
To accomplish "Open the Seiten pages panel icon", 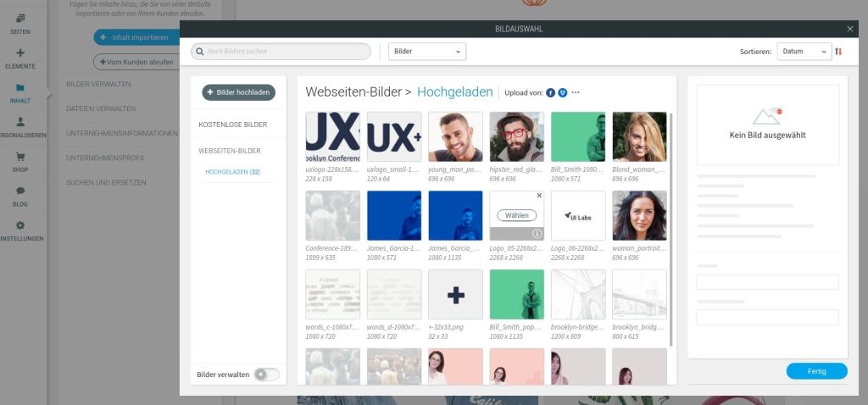I will tap(20, 19).
